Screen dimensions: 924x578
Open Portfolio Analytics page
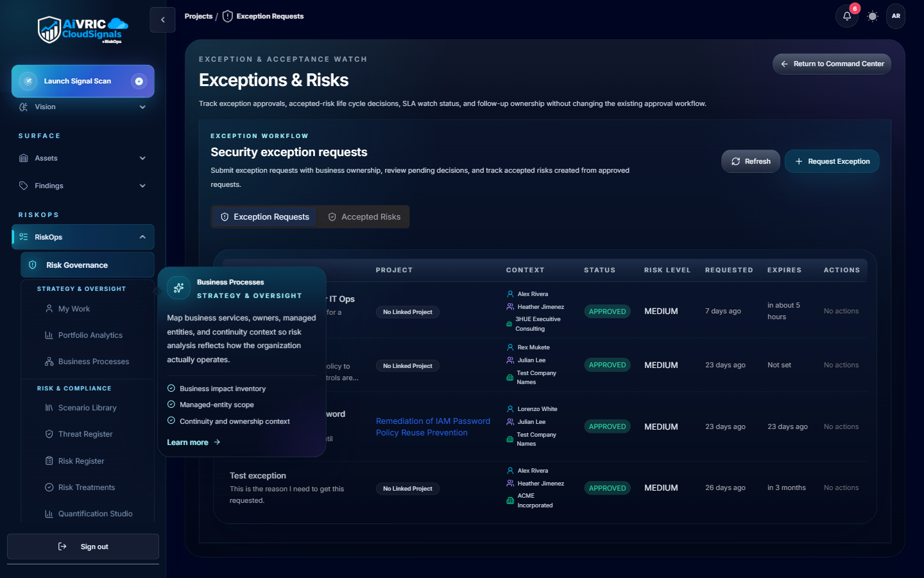point(90,335)
